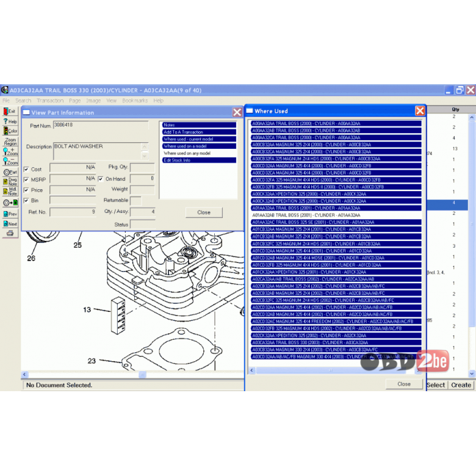Open the View menu
The height and width of the screenshot is (476, 476).
pos(112,101)
